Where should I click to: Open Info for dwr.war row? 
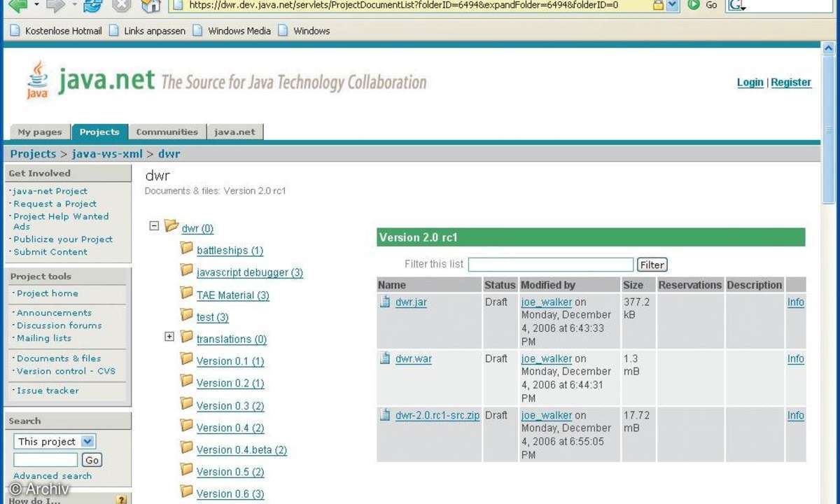[796, 359]
